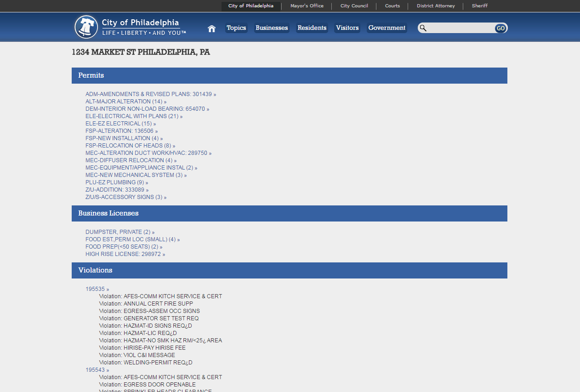
Task: Open the Topics menu
Action: click(236, 28)
